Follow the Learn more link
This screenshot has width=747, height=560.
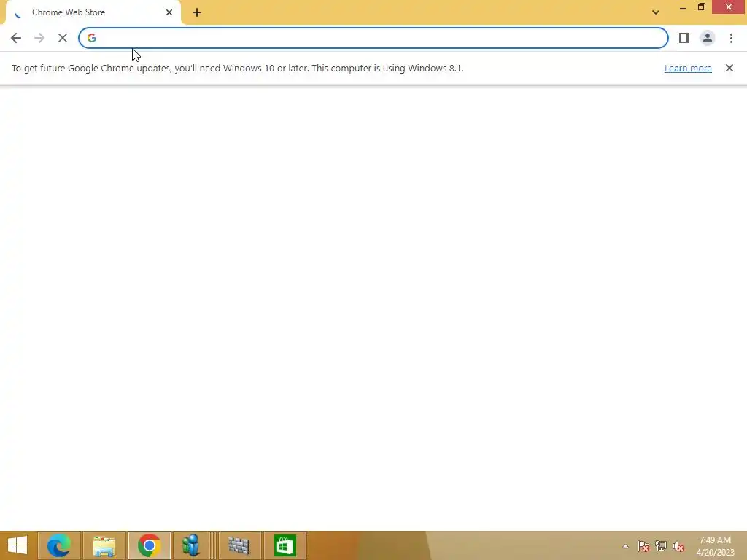(688, 68)
